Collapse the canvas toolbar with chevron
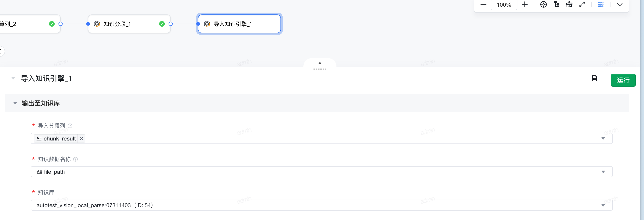 pyautogui.click(x=619, y=5)
